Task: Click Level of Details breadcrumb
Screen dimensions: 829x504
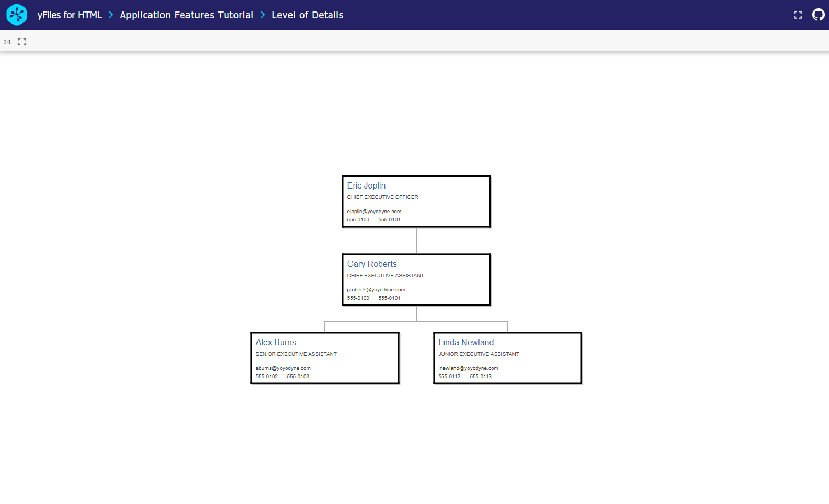Action: click(307, 15)
